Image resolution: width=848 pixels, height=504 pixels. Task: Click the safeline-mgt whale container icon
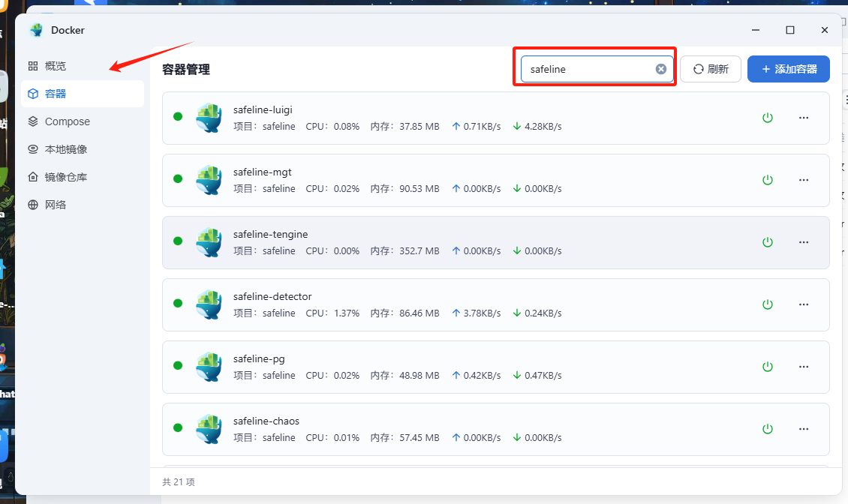[x=209, y=180]
